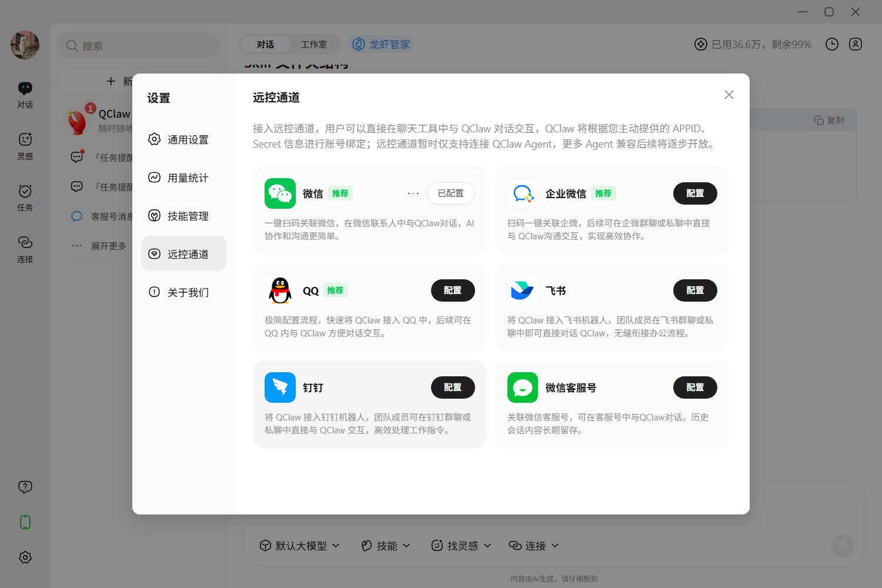Click the usage quota 已用36.6万 indicator
The height and width of the screenshot is (588, 882).
(x=753, y=45)
